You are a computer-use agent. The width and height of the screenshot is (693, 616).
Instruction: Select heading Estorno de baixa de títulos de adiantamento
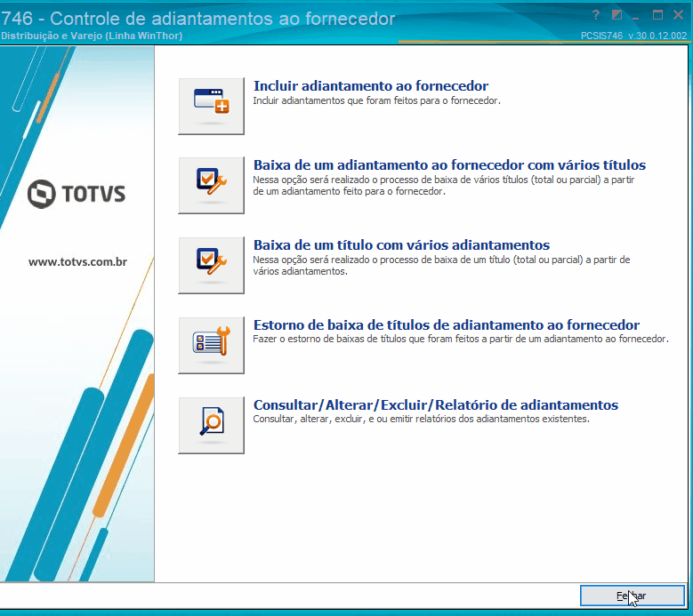coord(447,324)
